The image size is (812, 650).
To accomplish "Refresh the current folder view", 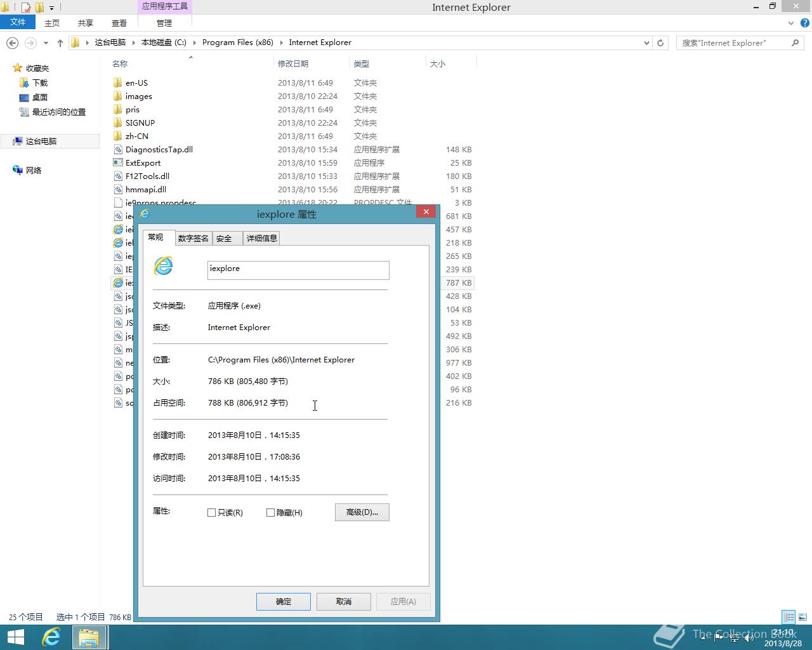I will point(660,43).
